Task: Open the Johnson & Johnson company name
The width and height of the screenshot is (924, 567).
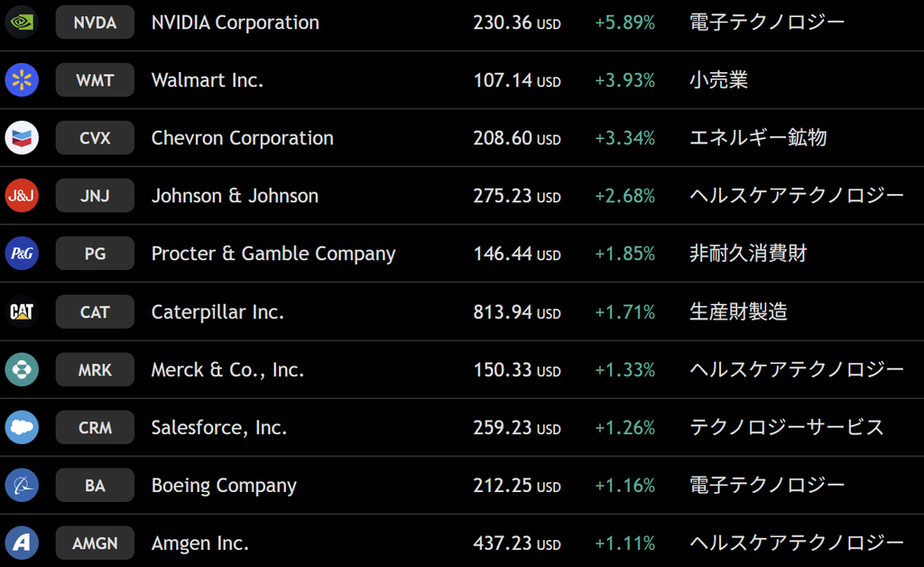Action: pos(235,196)
